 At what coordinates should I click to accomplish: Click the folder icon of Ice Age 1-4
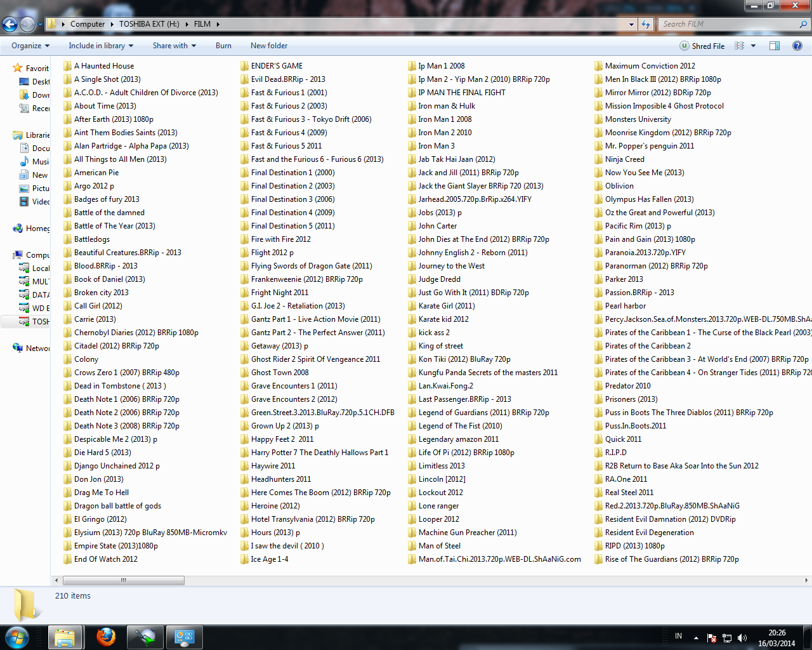tap(244, 559)
